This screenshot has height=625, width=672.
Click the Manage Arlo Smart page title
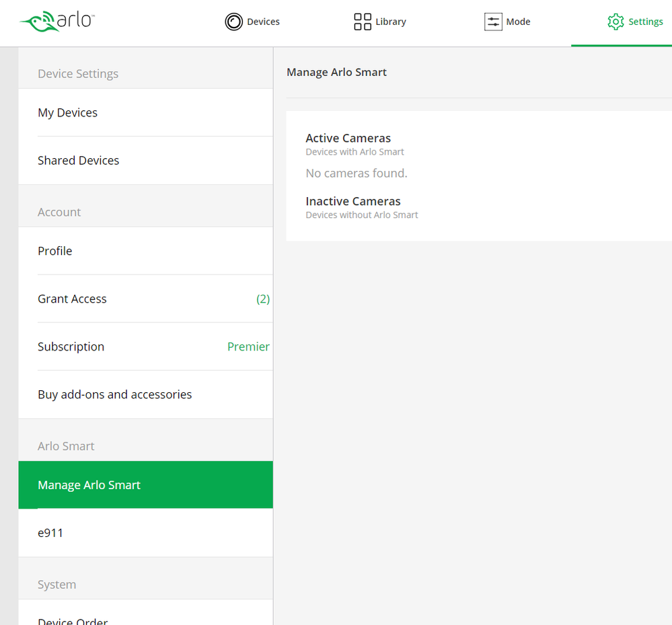[336, 73]
